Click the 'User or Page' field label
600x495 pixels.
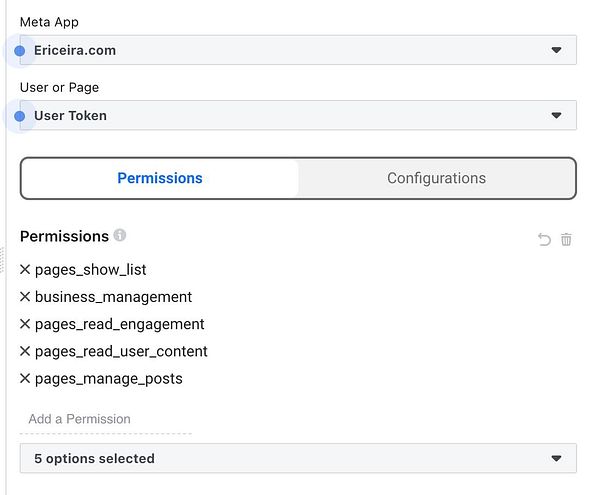(x=59, y=88)
